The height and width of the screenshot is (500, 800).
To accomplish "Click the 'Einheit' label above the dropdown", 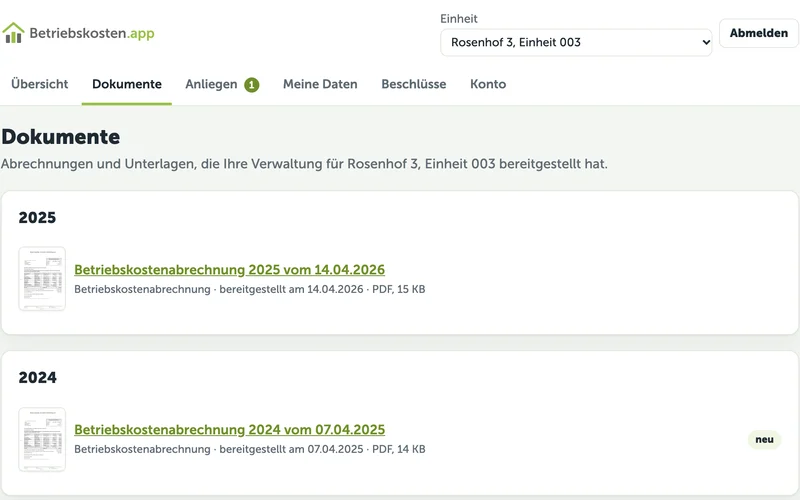I will [459, 19].
